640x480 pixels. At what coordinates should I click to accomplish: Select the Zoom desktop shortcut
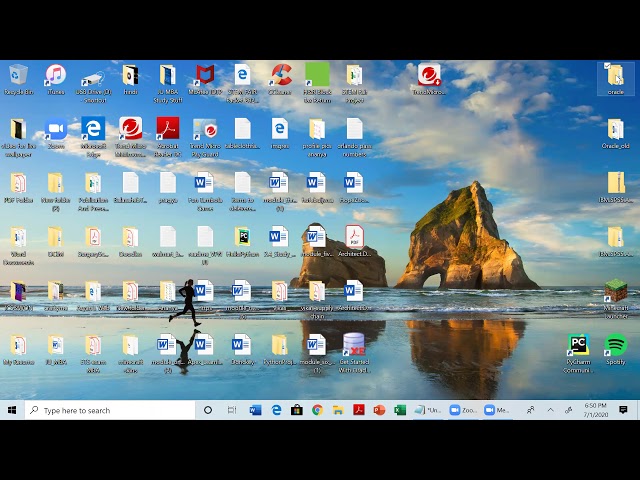click(x=56, y=133)
